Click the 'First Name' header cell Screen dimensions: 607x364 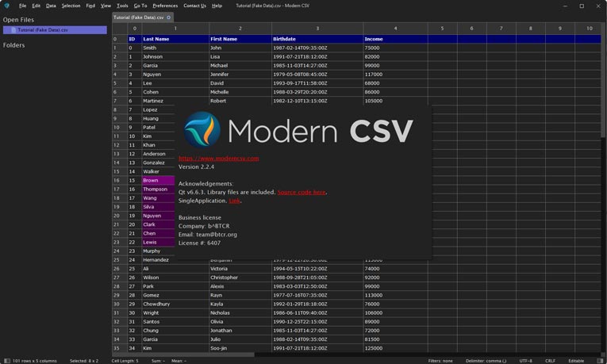pos(240,39)
